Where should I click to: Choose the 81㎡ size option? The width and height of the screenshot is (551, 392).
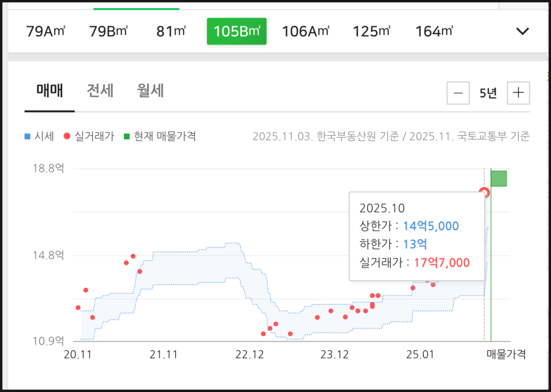click(171, 31)
